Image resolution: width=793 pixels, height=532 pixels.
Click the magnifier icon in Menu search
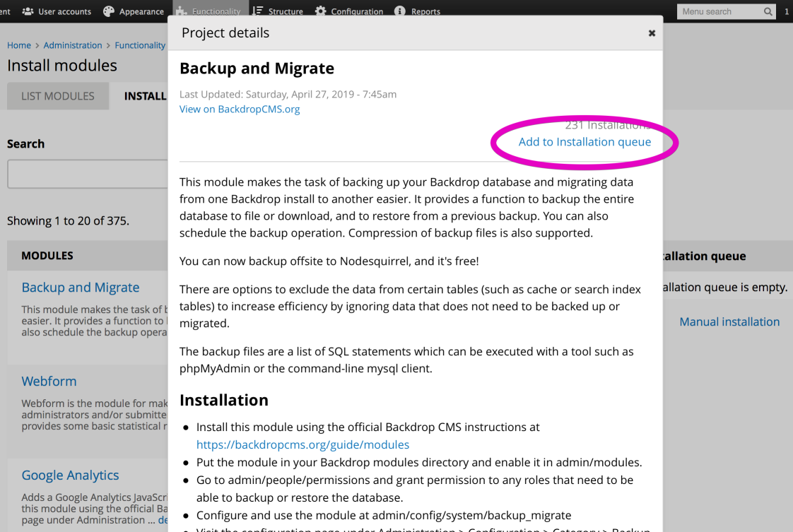[x=768, y=11]
